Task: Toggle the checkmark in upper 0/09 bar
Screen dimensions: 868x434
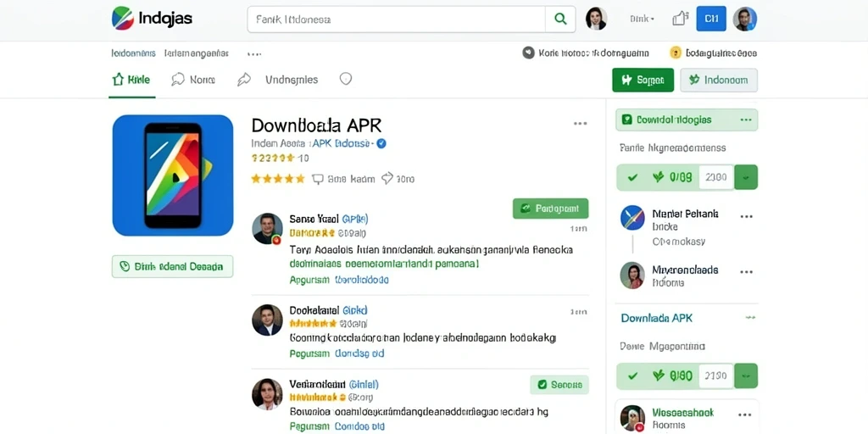Action: coord(632,177)
